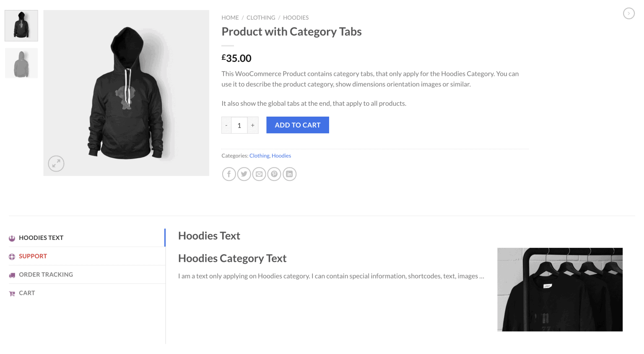Switch to the SUPPORT tab
This screenshot has width=644, height=354.
[33, 256]
